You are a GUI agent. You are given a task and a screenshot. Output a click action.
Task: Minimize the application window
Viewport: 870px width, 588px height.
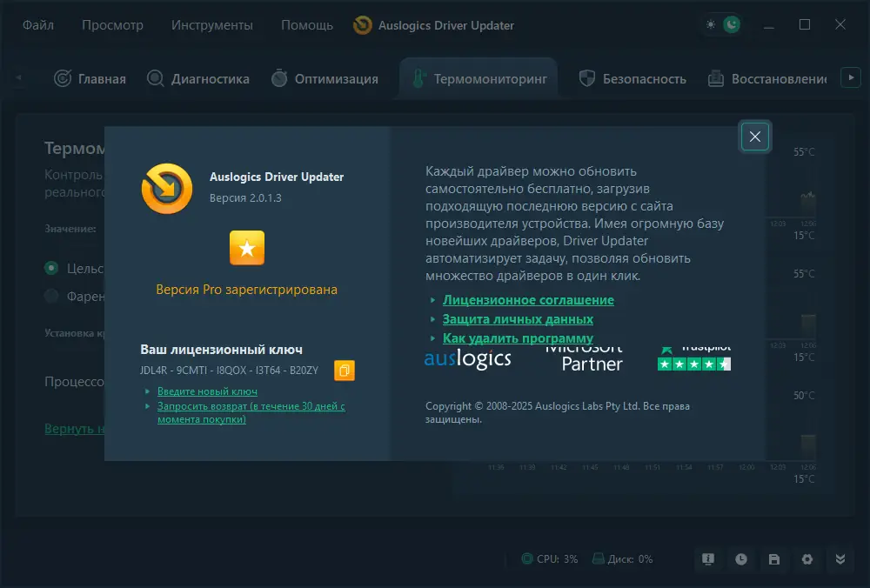click(768, 25)
